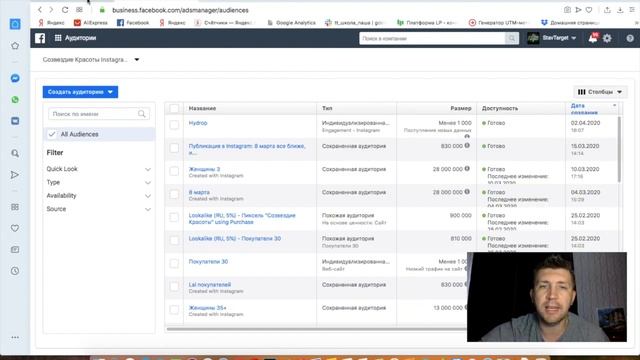Sort by Размер column header
Viewport: 640px width, 360px height.
point(460,108)
